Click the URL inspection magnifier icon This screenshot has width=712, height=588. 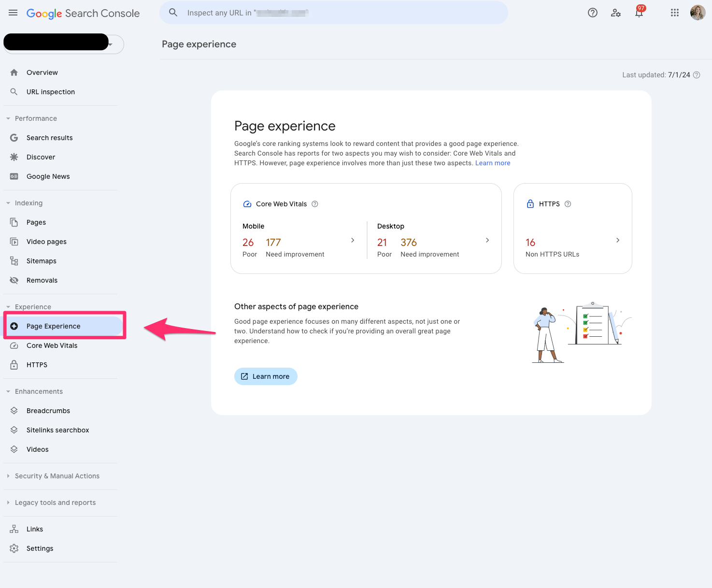[x=14, y=92]
